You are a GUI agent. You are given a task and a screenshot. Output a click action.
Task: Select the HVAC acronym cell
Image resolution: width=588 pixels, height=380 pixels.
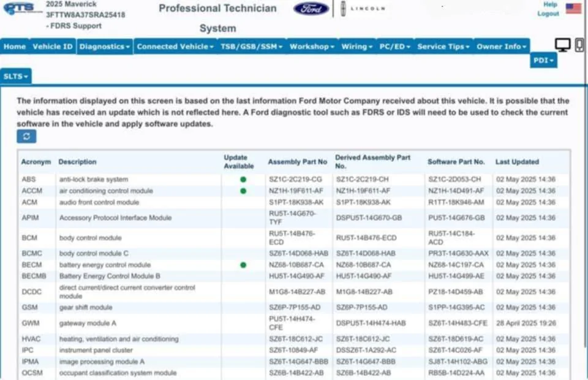[31, 339]
